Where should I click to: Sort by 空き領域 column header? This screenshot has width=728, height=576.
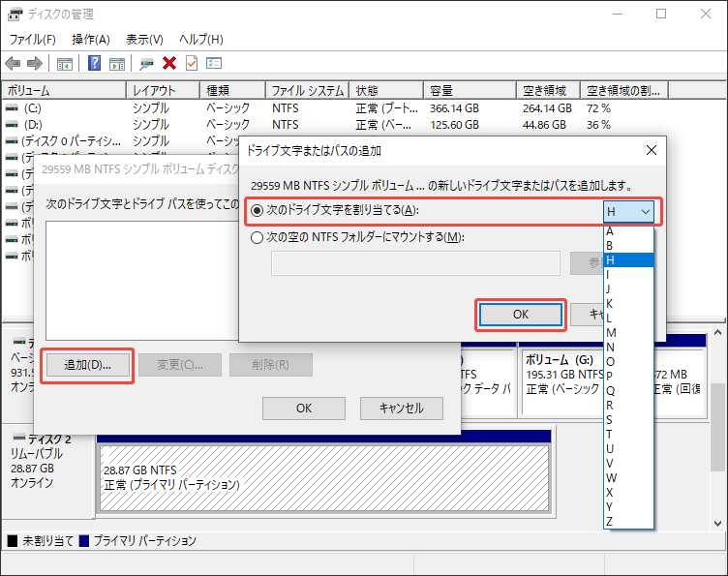click(x=548, y=90)
